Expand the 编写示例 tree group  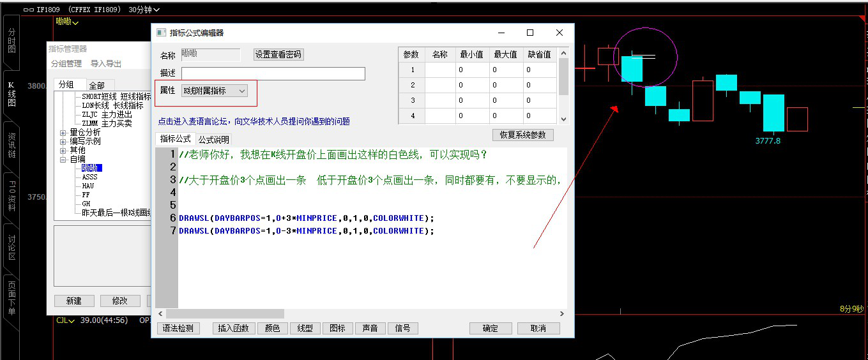coord(63,141)
